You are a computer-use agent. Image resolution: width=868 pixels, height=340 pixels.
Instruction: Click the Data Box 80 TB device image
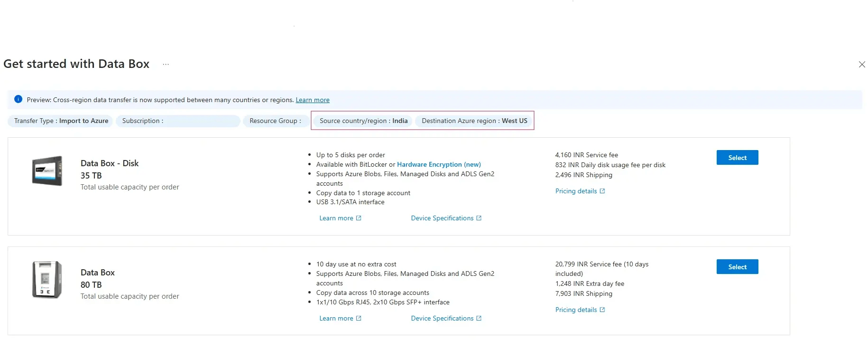click(x=47, y=279)
